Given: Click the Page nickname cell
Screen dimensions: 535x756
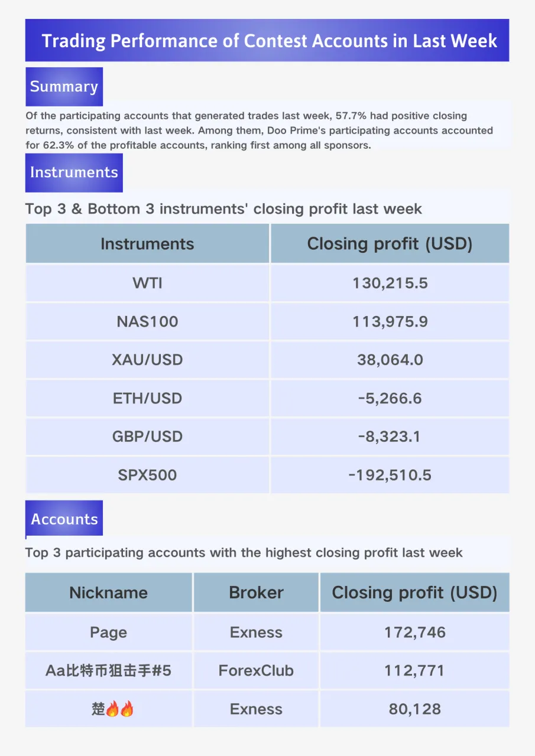Looking at the screenshot, I should (109, 633).
